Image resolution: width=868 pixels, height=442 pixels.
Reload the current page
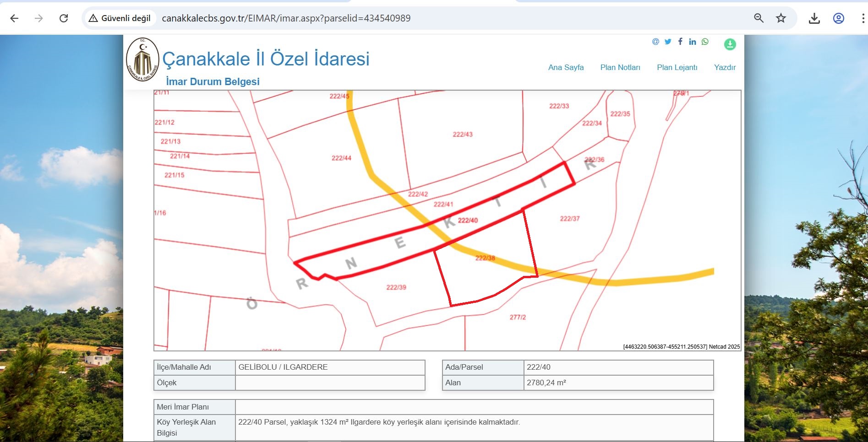click(x=64, y=18)
